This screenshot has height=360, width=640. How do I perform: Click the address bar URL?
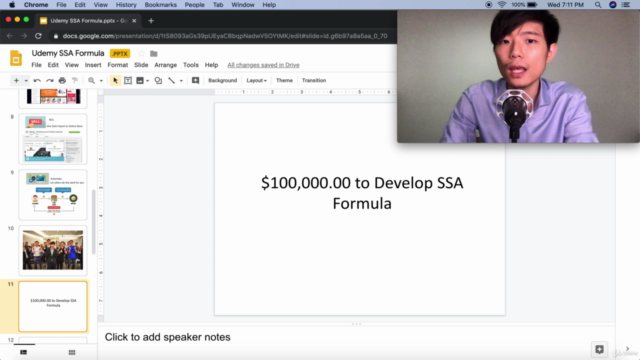[x=225, y=36]
